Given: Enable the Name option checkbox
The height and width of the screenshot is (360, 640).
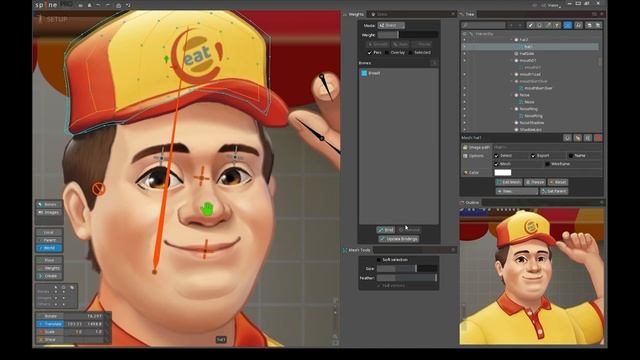Looking at the screenshot, I should (x=570, y=156).
